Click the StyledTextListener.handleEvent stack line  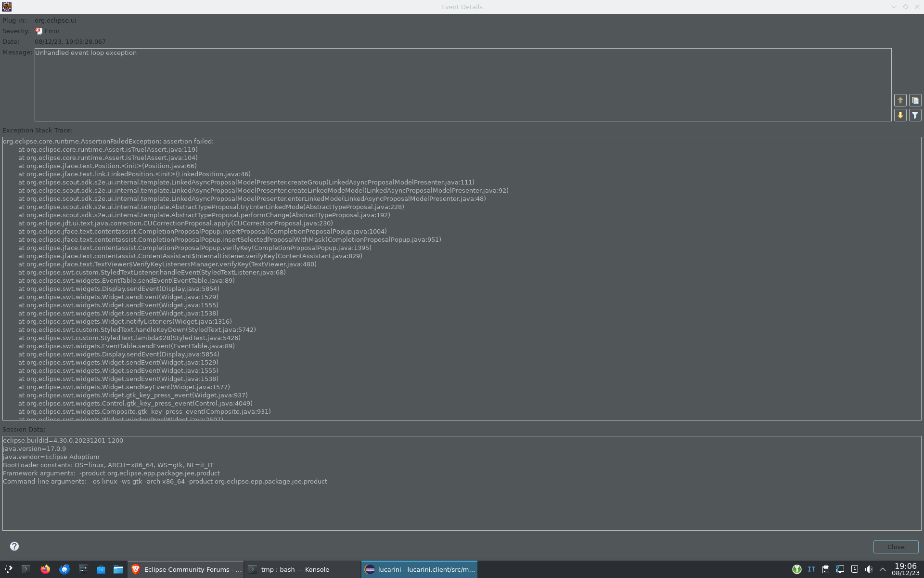(x=152, y=273)
